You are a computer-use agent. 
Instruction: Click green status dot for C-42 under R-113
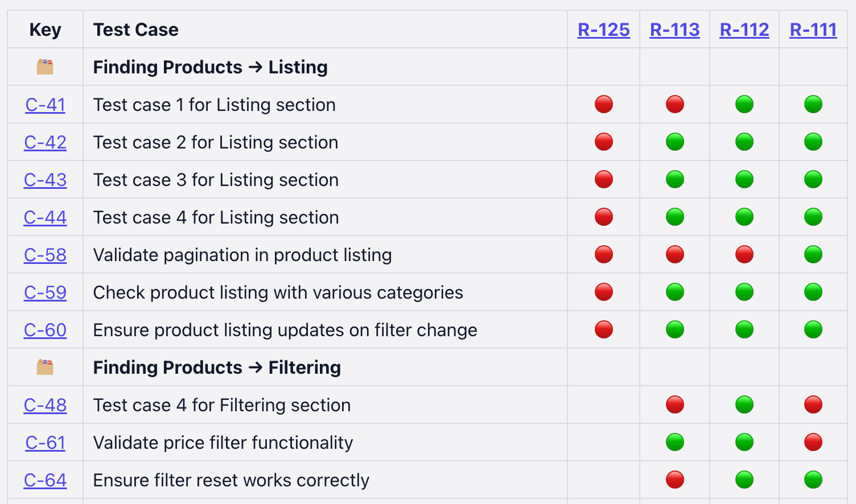point(675,142)
